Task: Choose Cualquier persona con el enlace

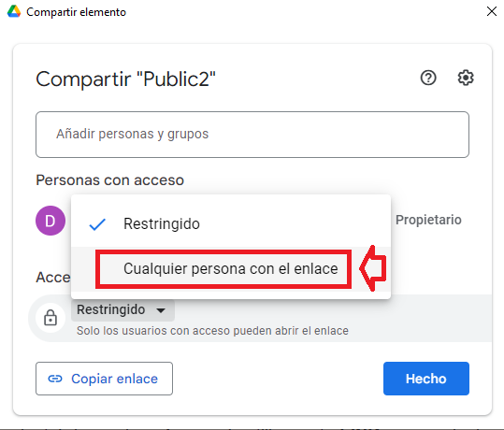Action: [x=231, y=269]
